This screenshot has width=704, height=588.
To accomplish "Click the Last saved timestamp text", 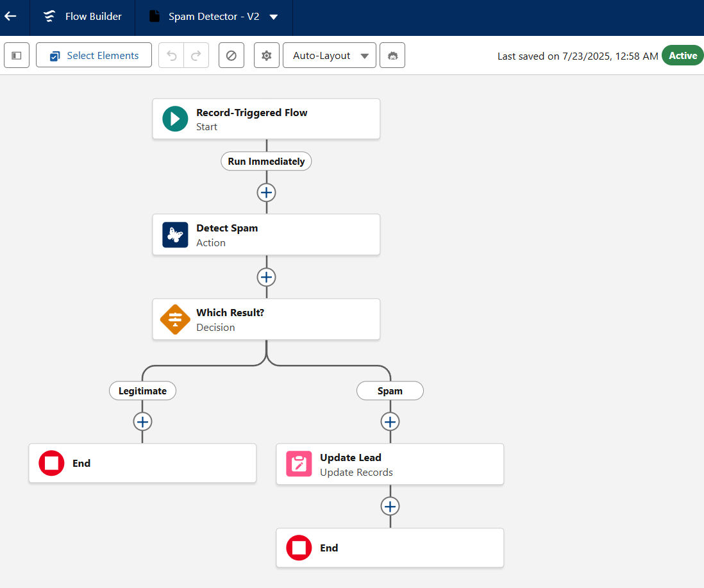I will tap(578, 56).
